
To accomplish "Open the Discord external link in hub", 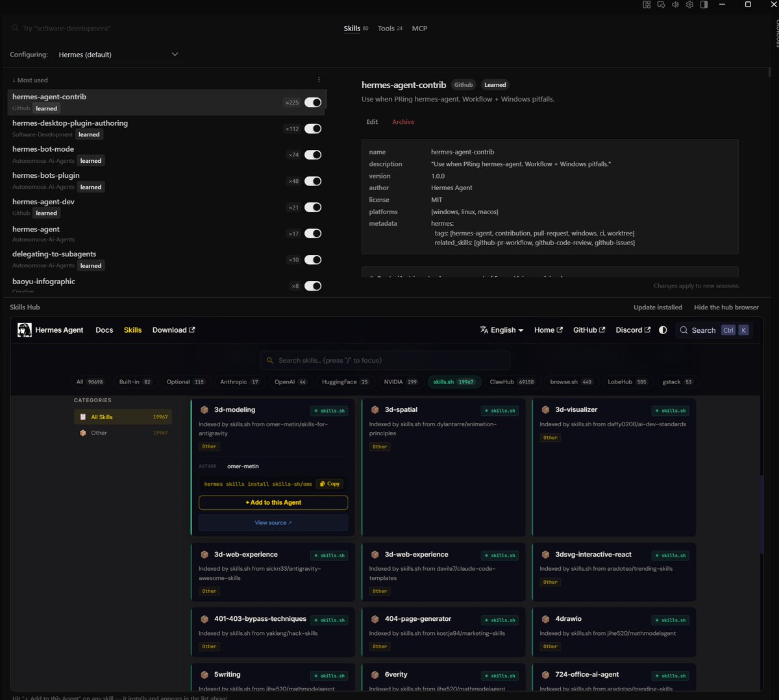I will coord(633,330).
